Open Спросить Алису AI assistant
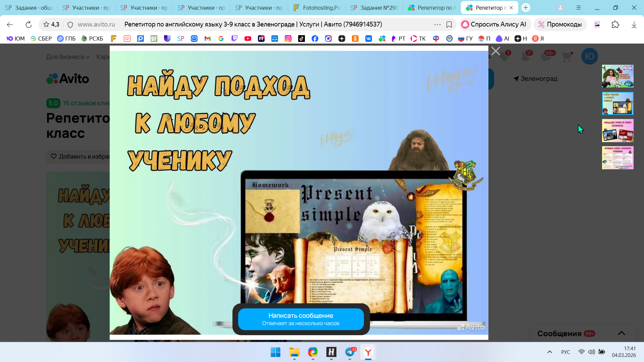The width and height of the screenshot is (644, 362). (x=494, y=24)
